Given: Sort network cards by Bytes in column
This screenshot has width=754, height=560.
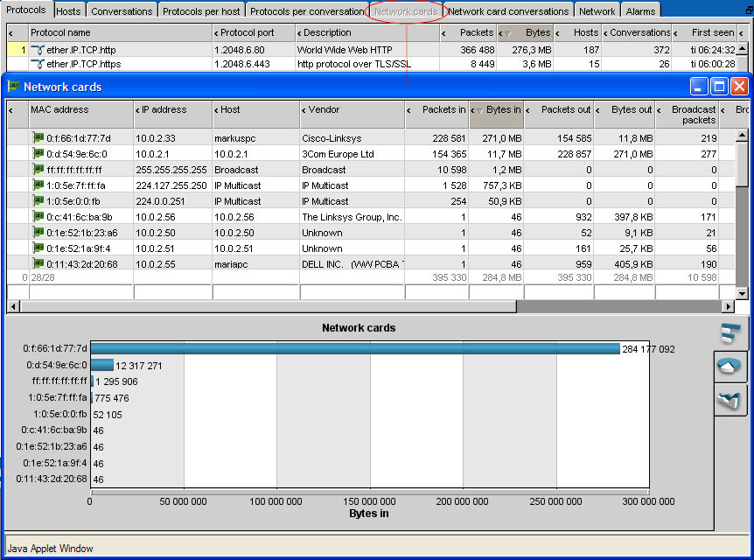Looking at the screenshot, I should tap(503, 109).
